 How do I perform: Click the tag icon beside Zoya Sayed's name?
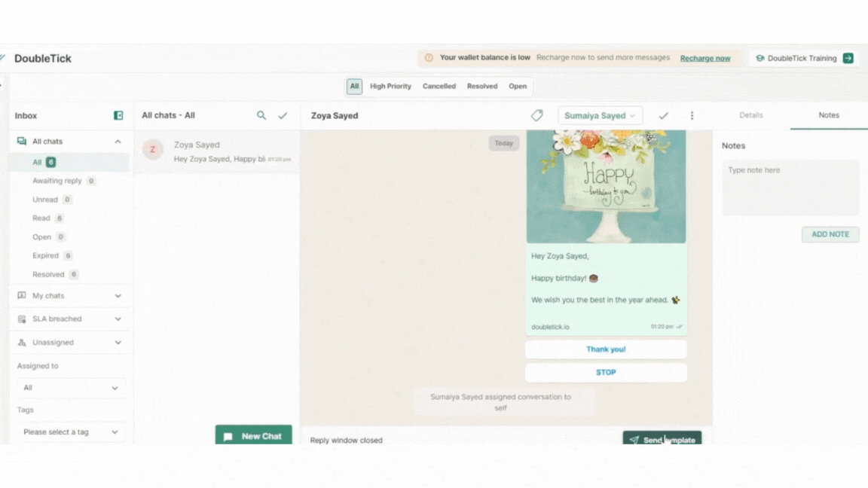pyautogui.click(x=536, y=116)
